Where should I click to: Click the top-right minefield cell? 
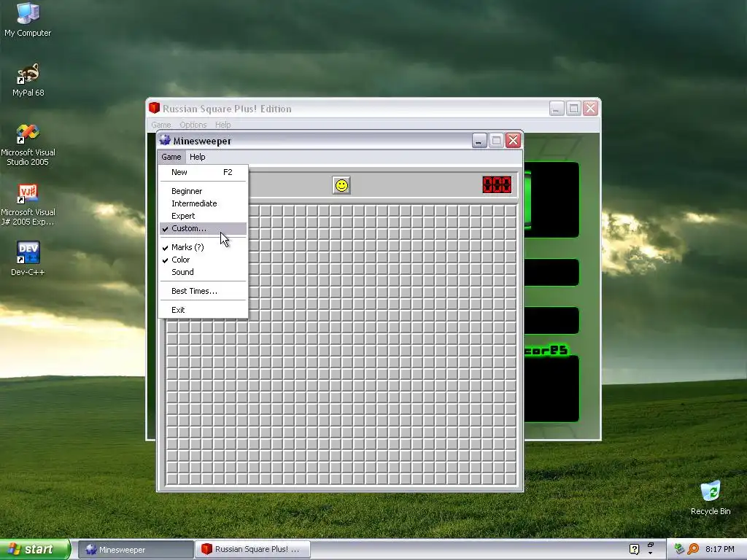coord(510,211)
